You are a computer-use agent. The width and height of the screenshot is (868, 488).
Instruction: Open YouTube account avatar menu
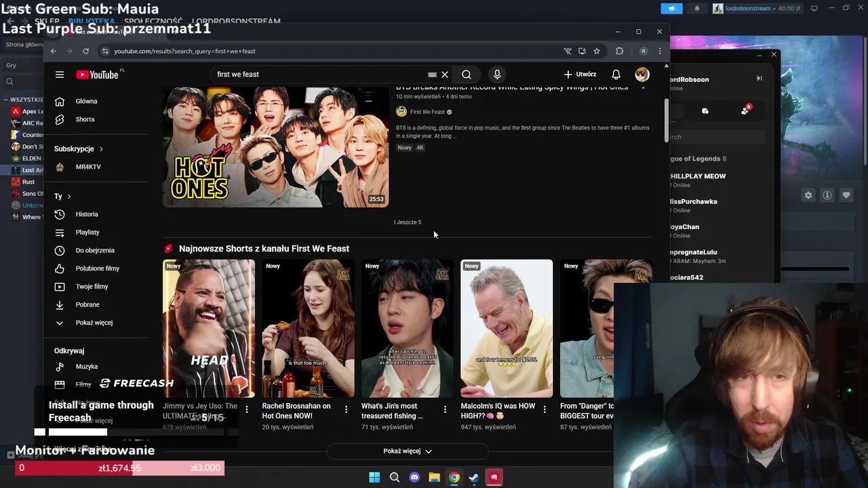pyautogui.click(x=642, y=75)
